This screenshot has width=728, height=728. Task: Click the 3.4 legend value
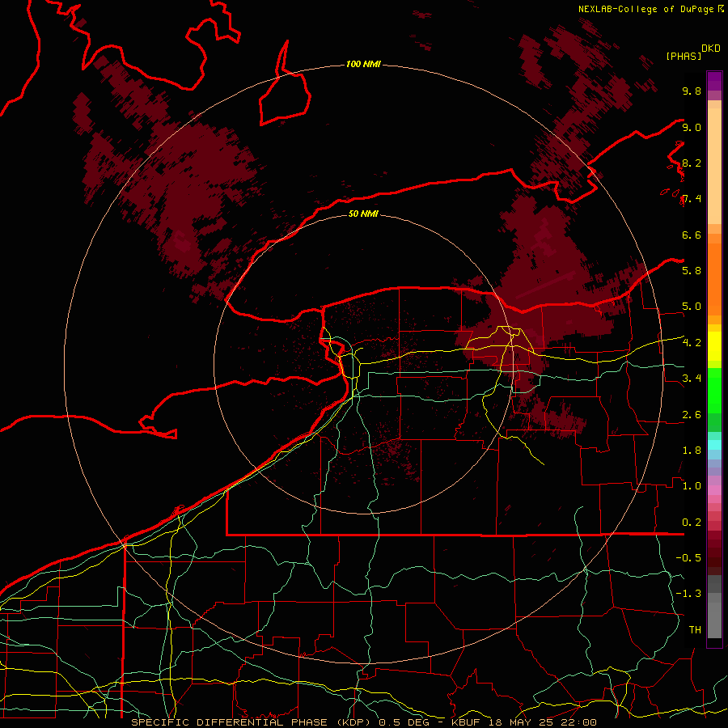pyautogui.click(x=692, y=379)
